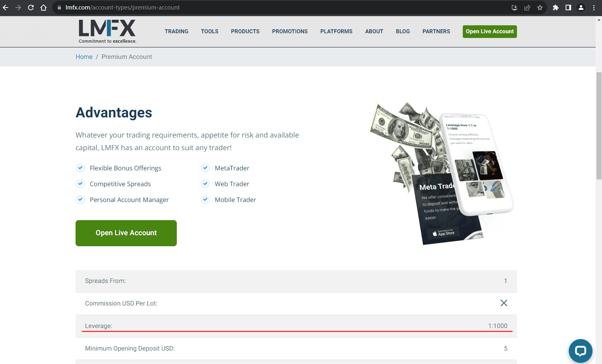Click the money and phone promo image
The image size is (602, 364).
pyautogui.click(x=441, y=174)
